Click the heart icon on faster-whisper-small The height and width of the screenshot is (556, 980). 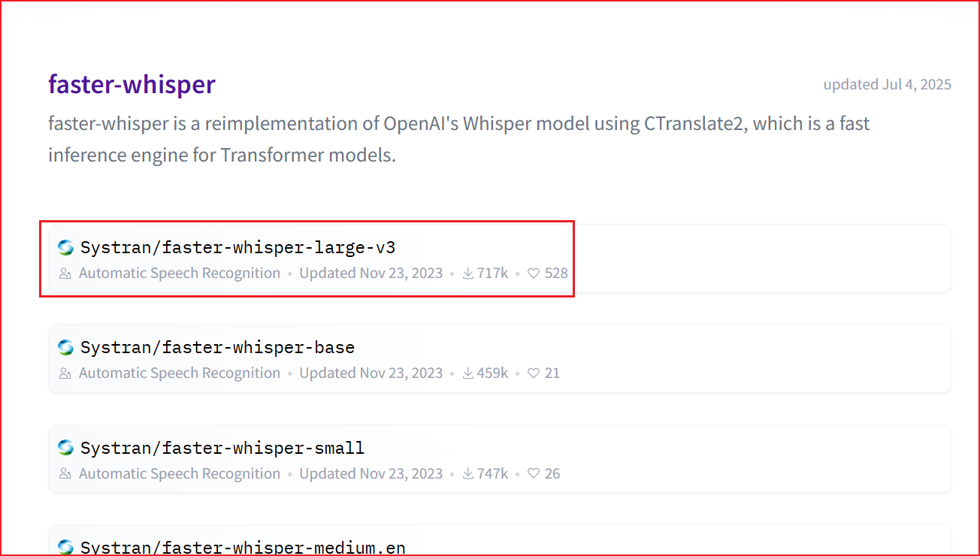[x=534, y=474]
